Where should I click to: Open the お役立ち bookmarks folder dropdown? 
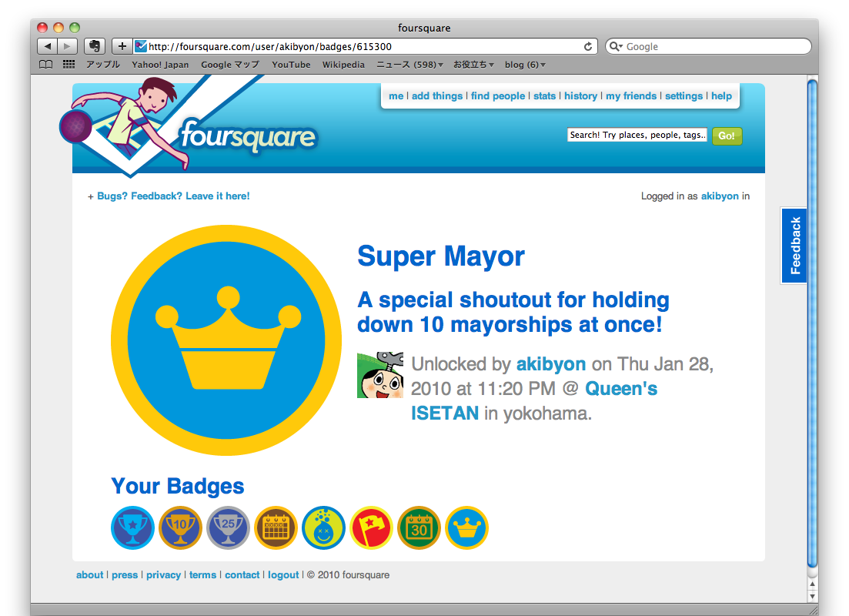click(474, 65)
